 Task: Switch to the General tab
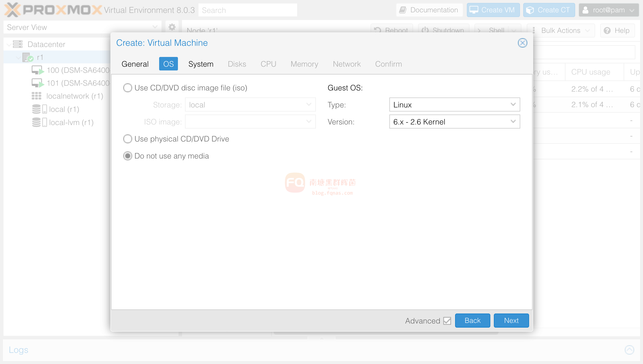coord(135,64)
